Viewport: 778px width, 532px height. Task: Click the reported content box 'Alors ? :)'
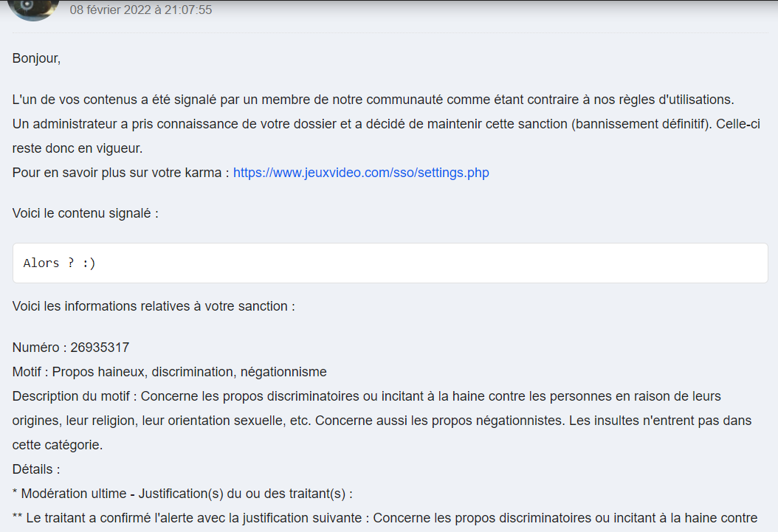pyautogui.click(x=390, y=263)
